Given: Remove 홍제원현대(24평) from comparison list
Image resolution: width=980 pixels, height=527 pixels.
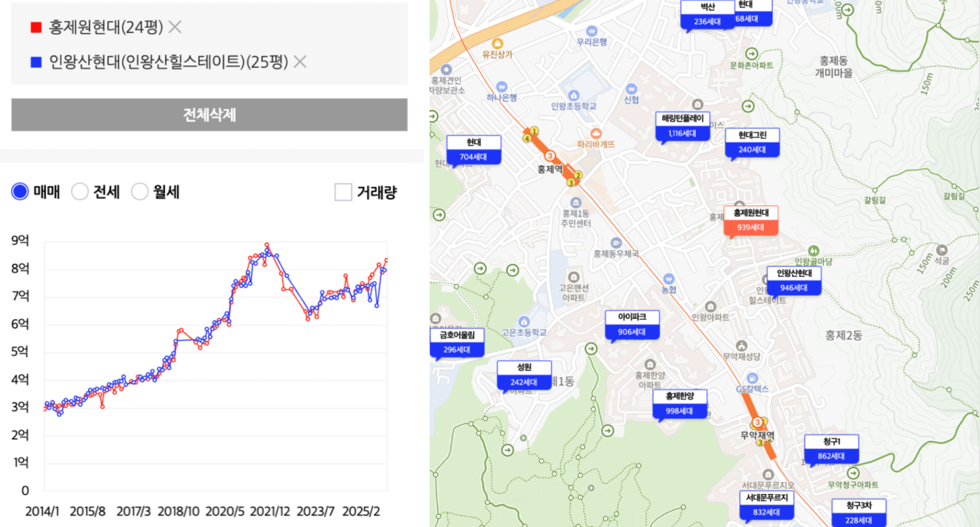Looking at the screenshot, I should [x=175, y=27].
